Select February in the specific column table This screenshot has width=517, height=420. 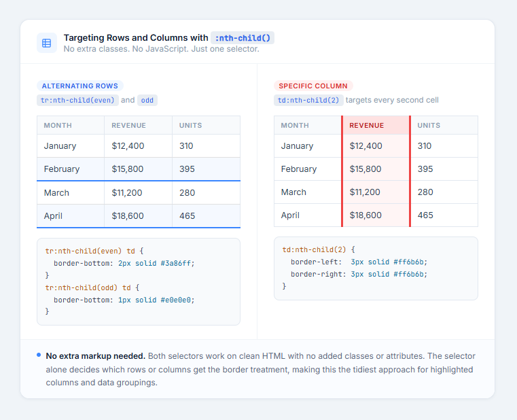pos(308,169)
